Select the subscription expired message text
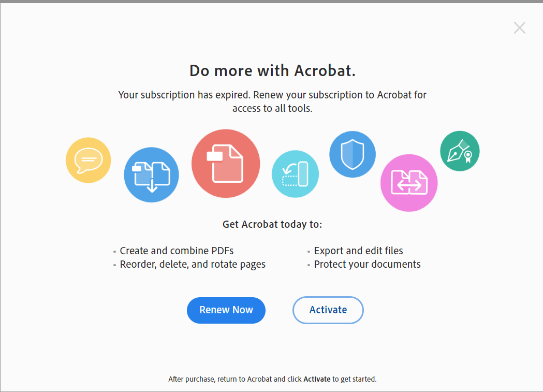The image size is (543, 392). coord(272,101)
